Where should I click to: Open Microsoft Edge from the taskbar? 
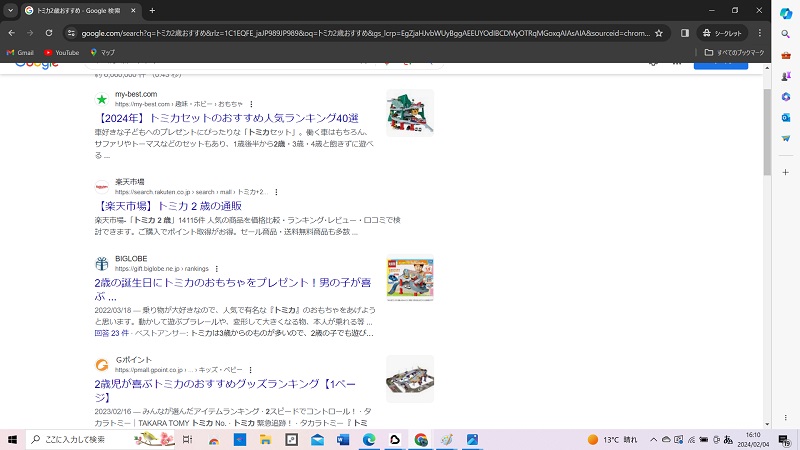[369, 439]
